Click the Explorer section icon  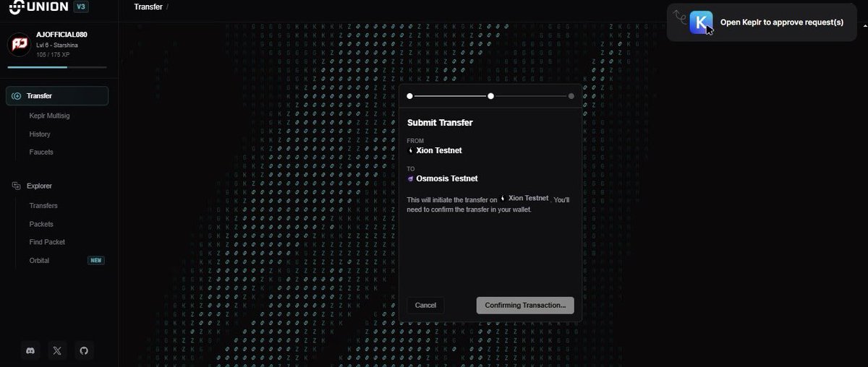click(16, 186)
